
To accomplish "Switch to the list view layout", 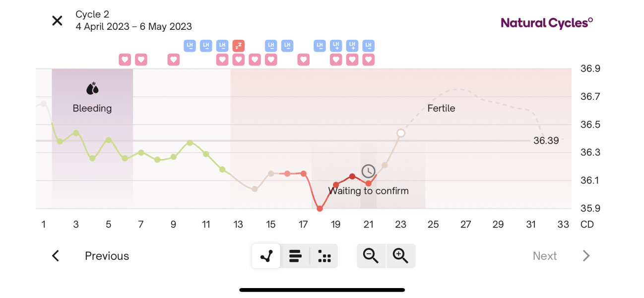I will tap(295, 256).
